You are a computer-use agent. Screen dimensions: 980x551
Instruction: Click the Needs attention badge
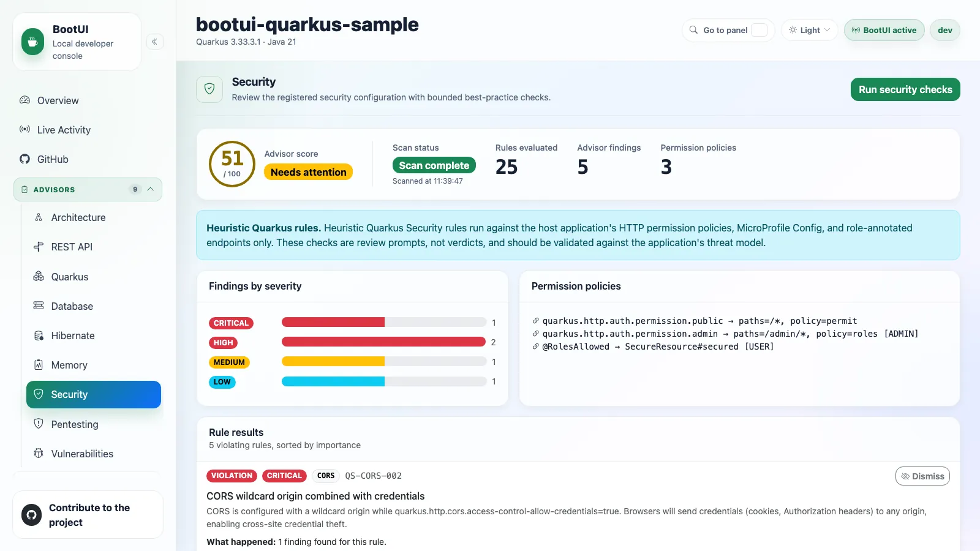tap(308, 172)
